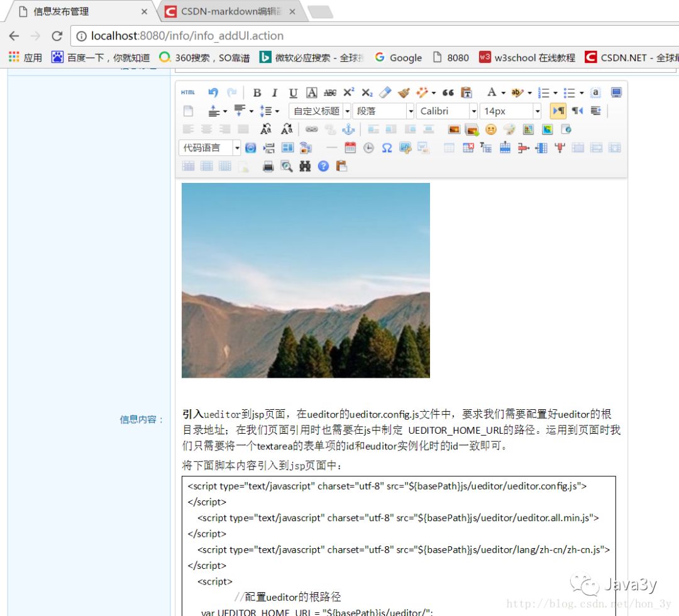Open w3school 在线教程 bookmark

coord(527,58)
